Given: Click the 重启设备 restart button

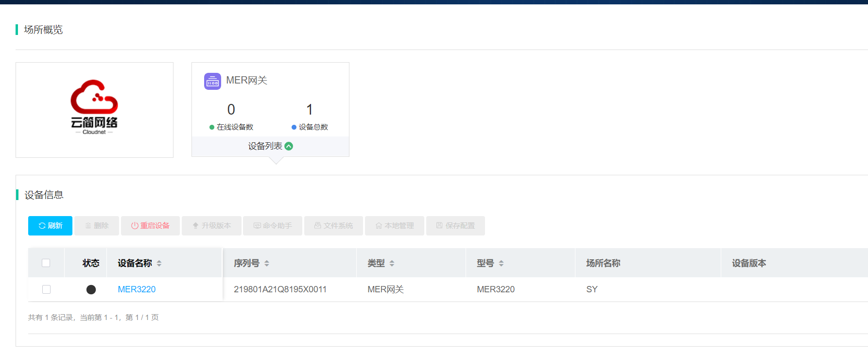Looking at the screenshot, I should 150,226.
